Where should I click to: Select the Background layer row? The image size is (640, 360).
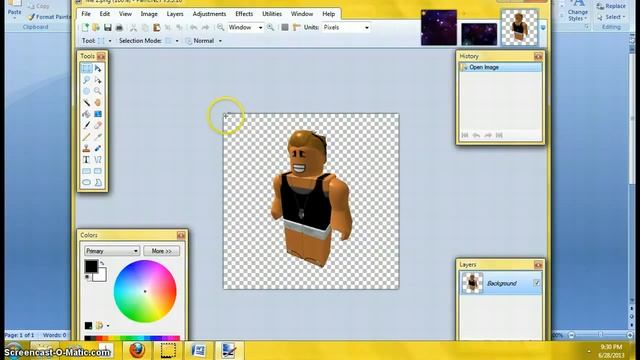click(x=500, y=283)
